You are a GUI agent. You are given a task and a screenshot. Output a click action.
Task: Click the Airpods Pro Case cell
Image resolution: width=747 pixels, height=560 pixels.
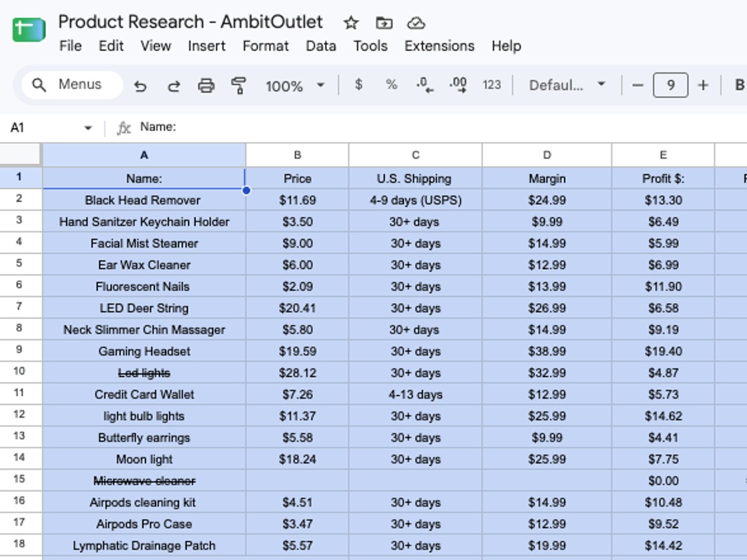tap(144, 524)
